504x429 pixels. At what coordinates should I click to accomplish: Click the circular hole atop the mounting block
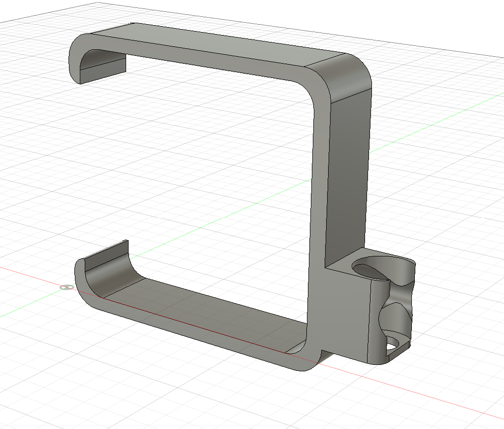click(370, 270)
